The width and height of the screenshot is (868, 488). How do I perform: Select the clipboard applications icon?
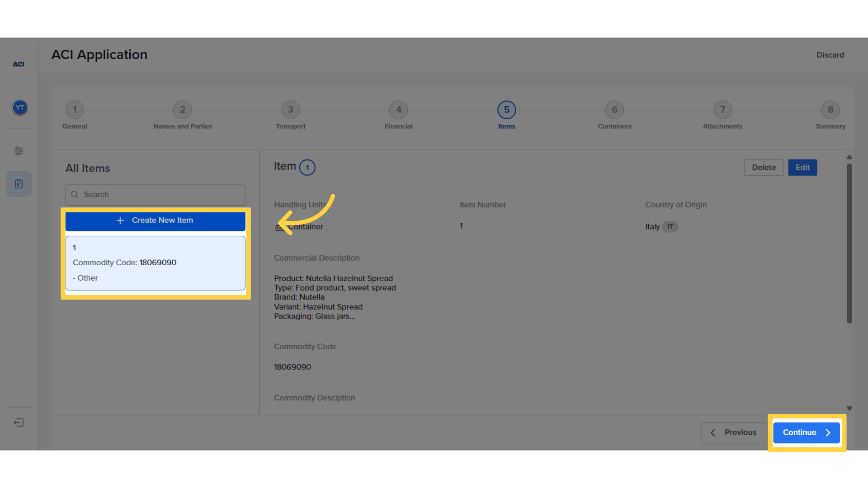[x=19, y=184]
